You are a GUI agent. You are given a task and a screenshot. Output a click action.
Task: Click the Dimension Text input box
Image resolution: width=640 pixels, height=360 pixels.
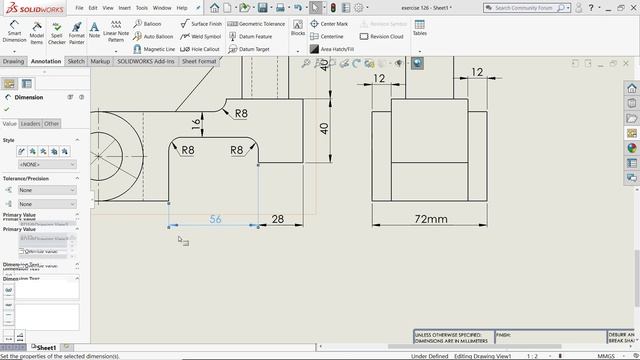(x=47, y=290)
